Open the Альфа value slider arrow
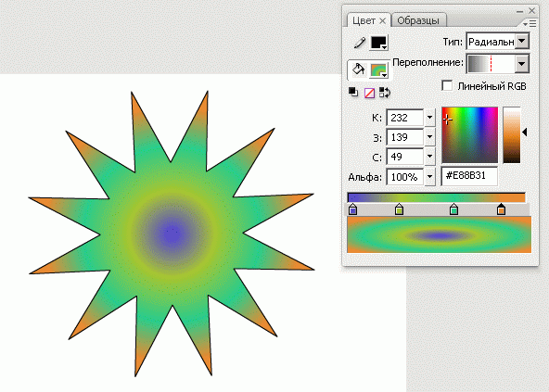The width and height of the screenshot is (549, 392). (429, 177)
